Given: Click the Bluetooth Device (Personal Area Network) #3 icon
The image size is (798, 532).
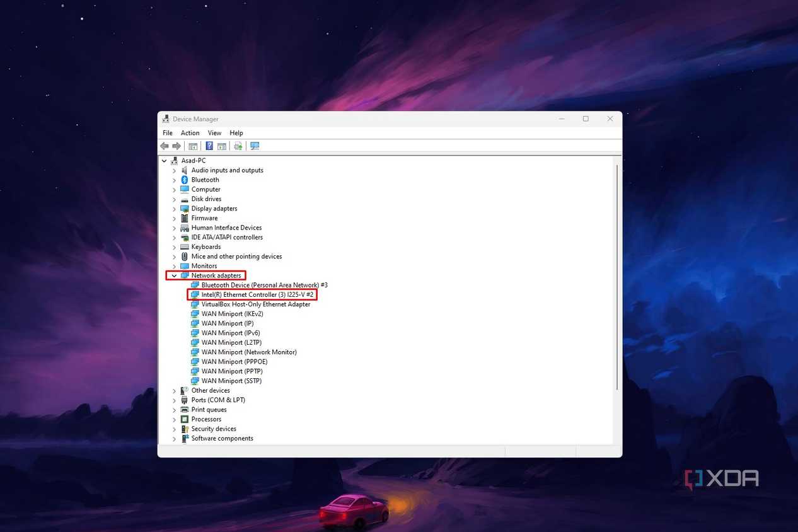Looking at the screenshot, I should [x=195, y=285].
